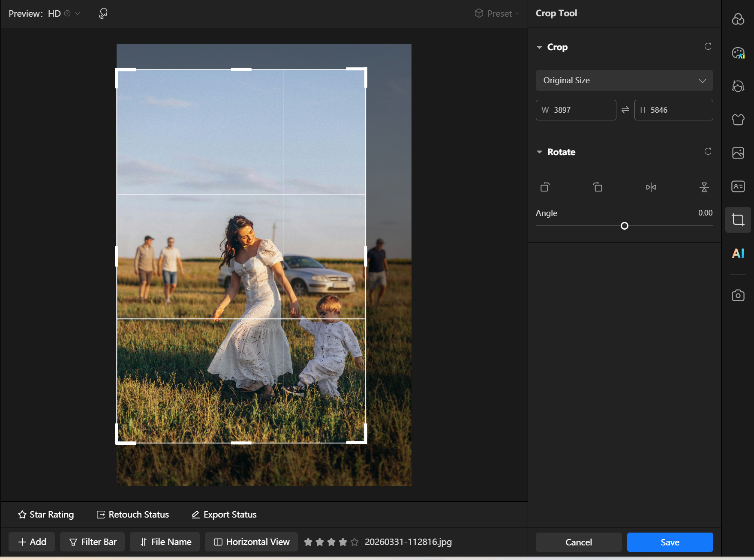Flip image vertically
The height and width of the screenshot is (560, 754).
704,187
